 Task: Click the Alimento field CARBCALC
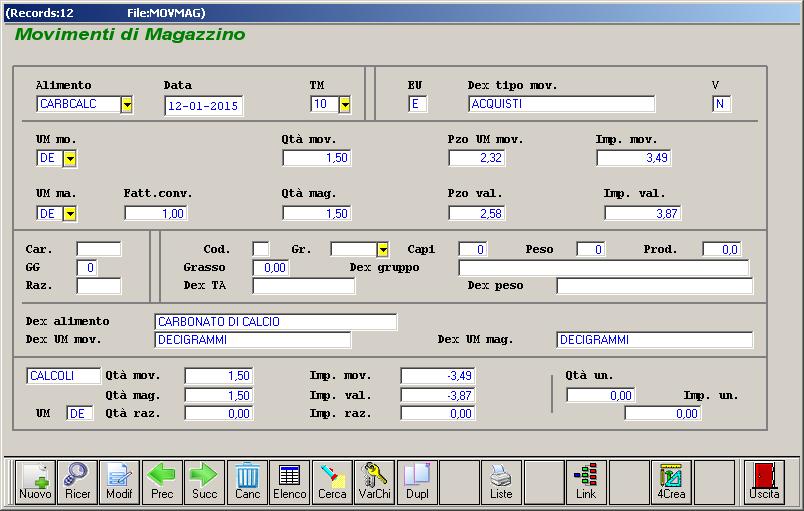[79, 105]
